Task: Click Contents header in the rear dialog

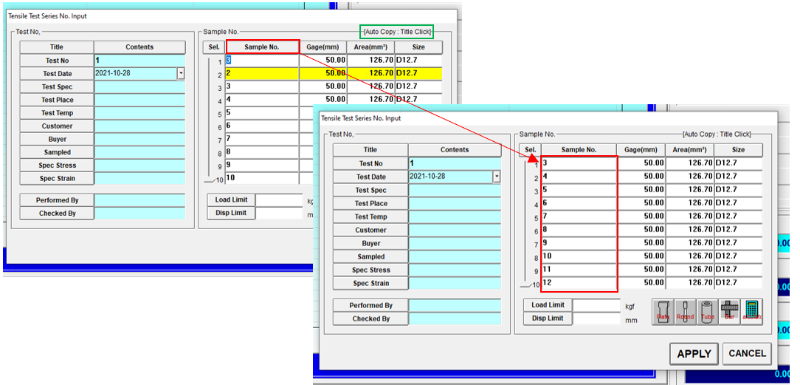Action: pos(139,47)
